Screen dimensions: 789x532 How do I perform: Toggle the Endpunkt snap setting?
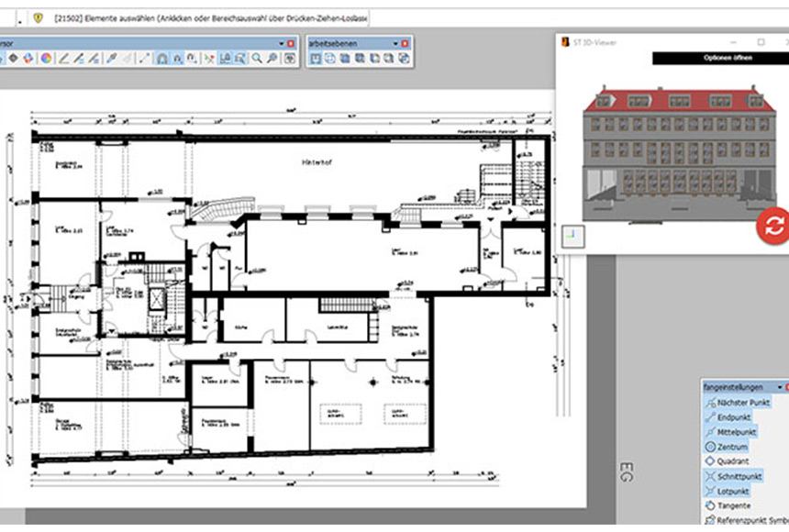tap(732, 416)
